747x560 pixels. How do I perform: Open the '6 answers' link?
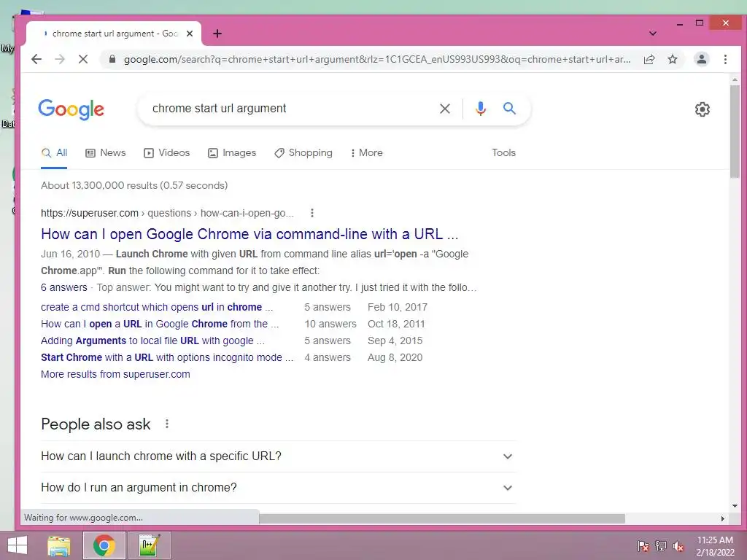pyautogui.click(x=64, y=287)
